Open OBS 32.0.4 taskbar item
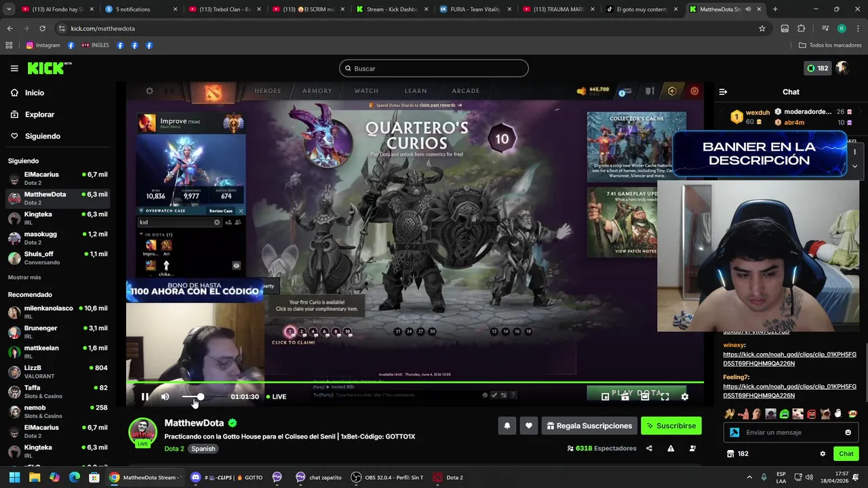The height and width of the screenshot is (488, 868). (387, 477)
